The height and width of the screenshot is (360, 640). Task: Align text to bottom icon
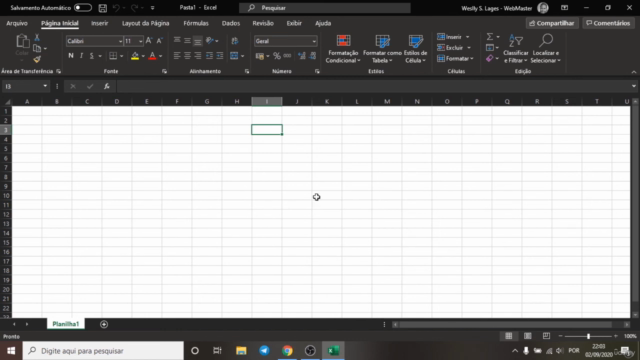198,41
